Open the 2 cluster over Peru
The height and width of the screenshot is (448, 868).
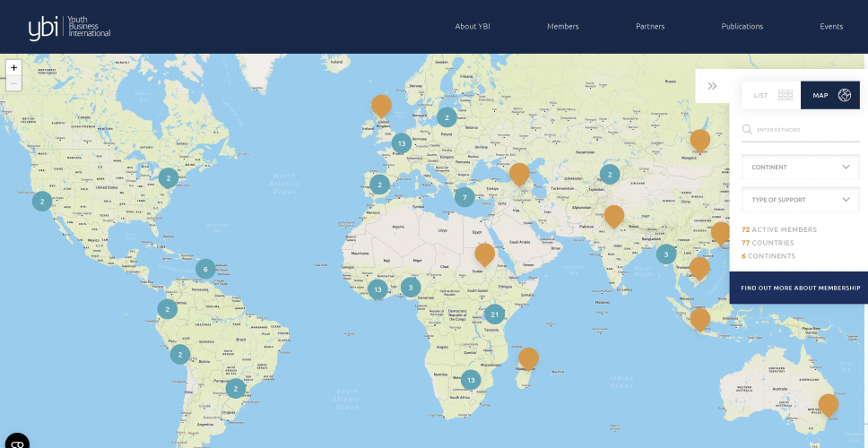tap(180, 354)
